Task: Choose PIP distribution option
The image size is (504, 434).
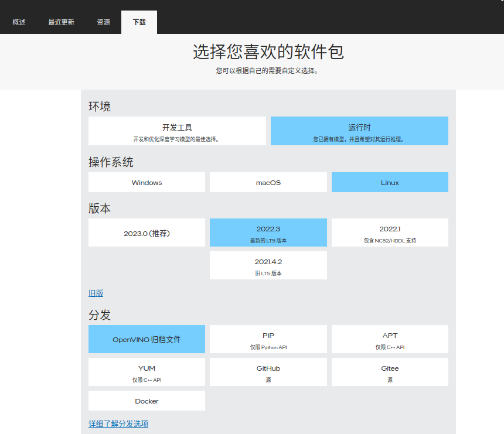Action: (x=268, y=339)
